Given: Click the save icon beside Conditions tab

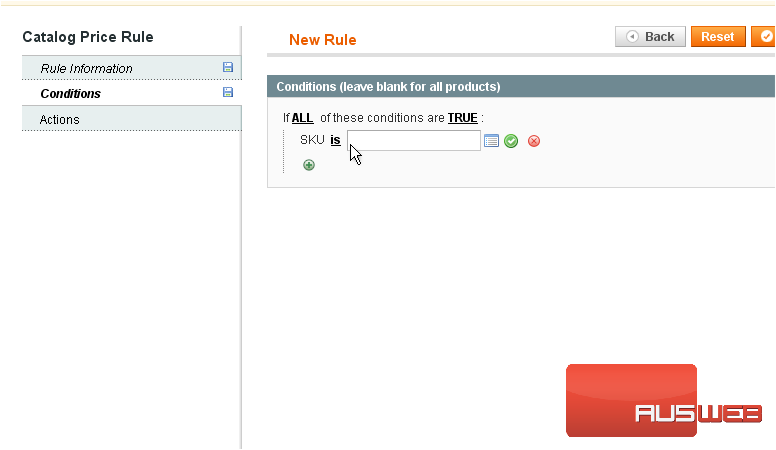Looking at the screenshot, I should [228, 93].
